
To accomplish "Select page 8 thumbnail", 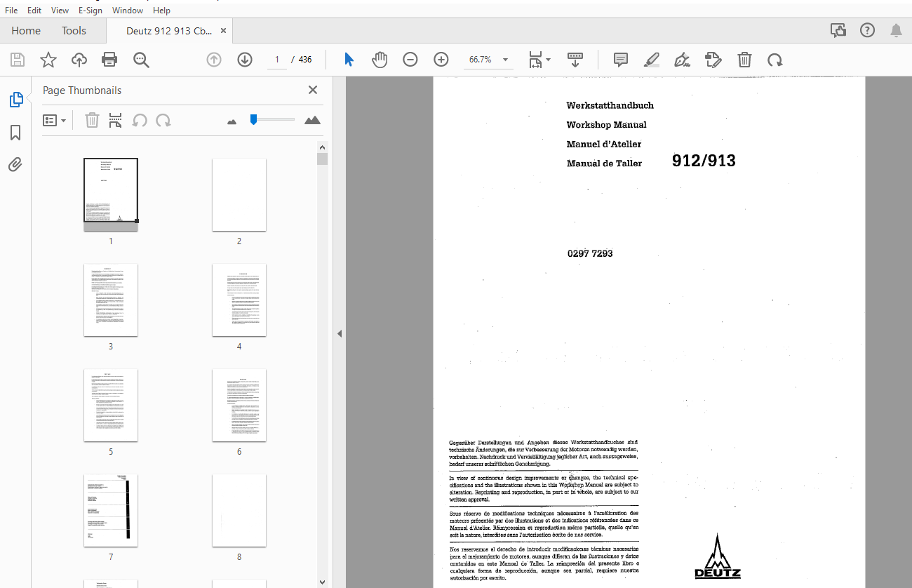I will click(239, 510).
